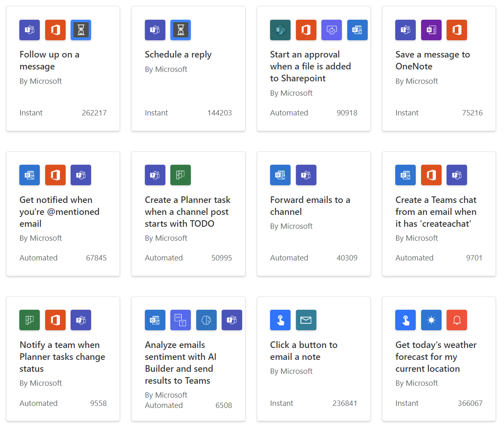Click Teams icon in '@mentioned email' card

(81, 175)
